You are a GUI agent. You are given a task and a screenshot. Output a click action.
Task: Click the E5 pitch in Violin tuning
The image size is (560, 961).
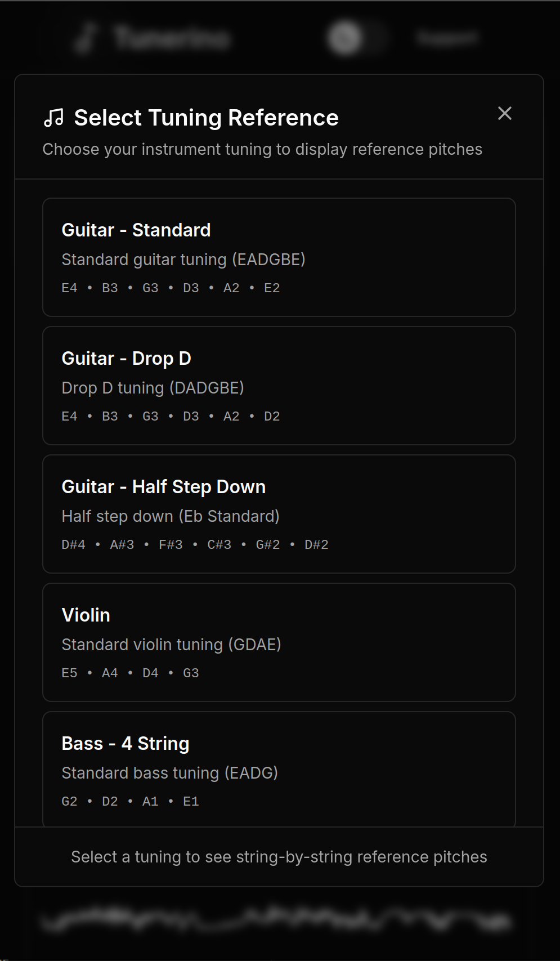[69, 672]
